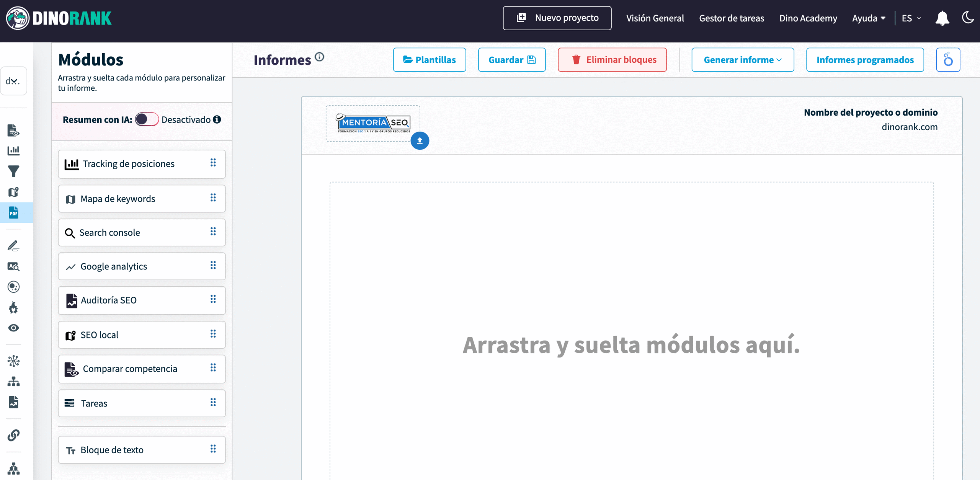
Task: Toggle dark mode with the moon icon
Action: (967, 17)
